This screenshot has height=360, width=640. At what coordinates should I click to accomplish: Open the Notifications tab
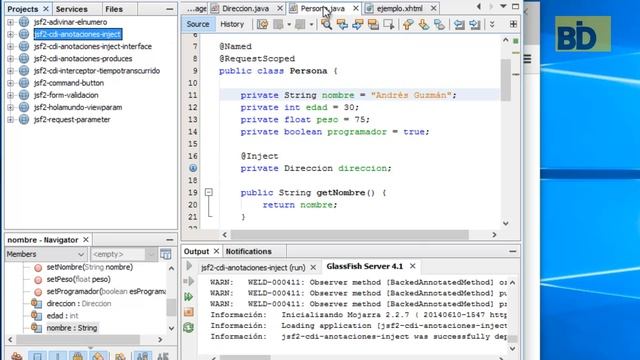click(249, 251)
